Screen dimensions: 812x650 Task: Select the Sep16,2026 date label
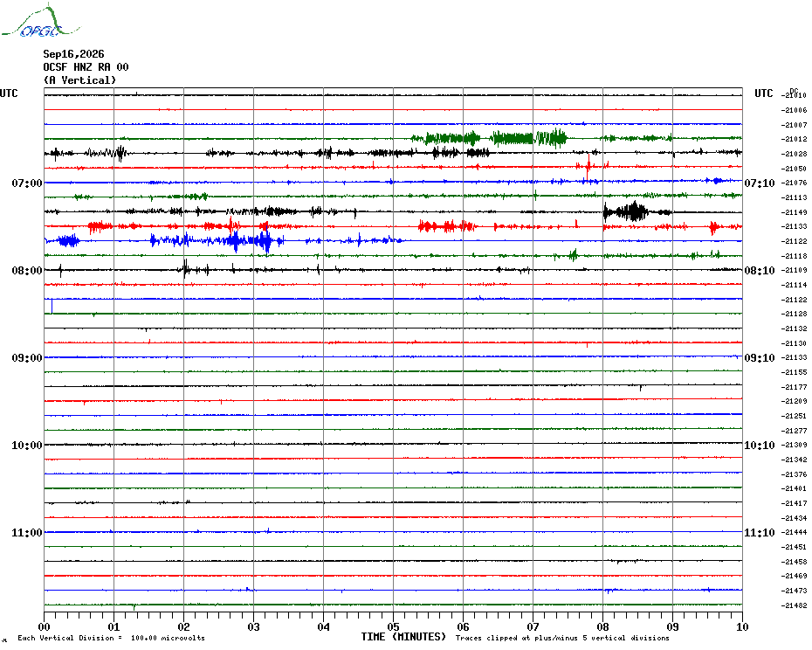[73, 54]
